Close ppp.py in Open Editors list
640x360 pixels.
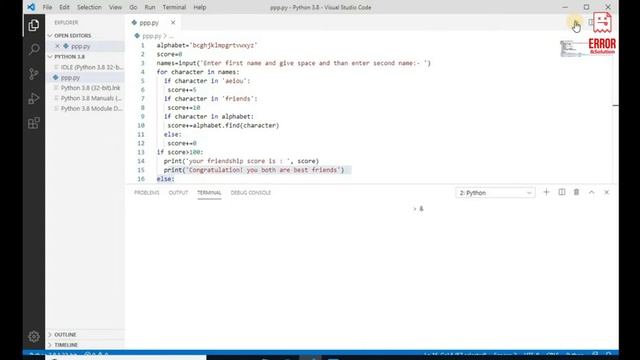coord(58,46)
